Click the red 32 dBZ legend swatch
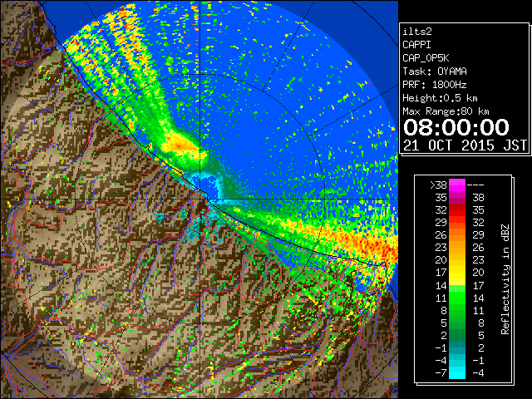This screenshot has width=532, height=399. point(457,210)
